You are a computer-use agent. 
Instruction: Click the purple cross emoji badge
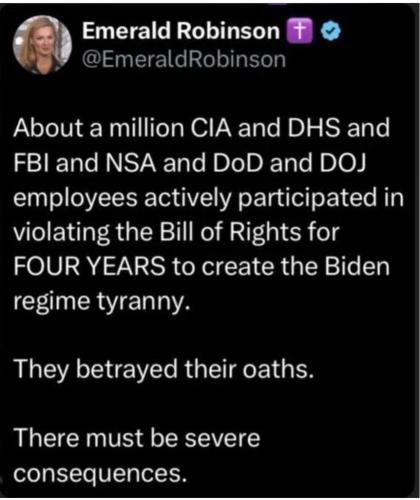pos(300,31)
